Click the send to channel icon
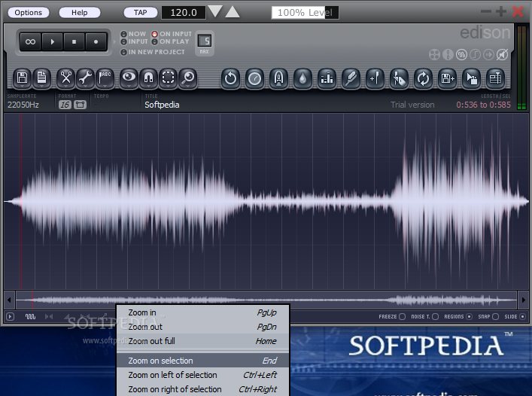This screenshot has height=396, width=532. pyautogui.click(x=496, y=79)
